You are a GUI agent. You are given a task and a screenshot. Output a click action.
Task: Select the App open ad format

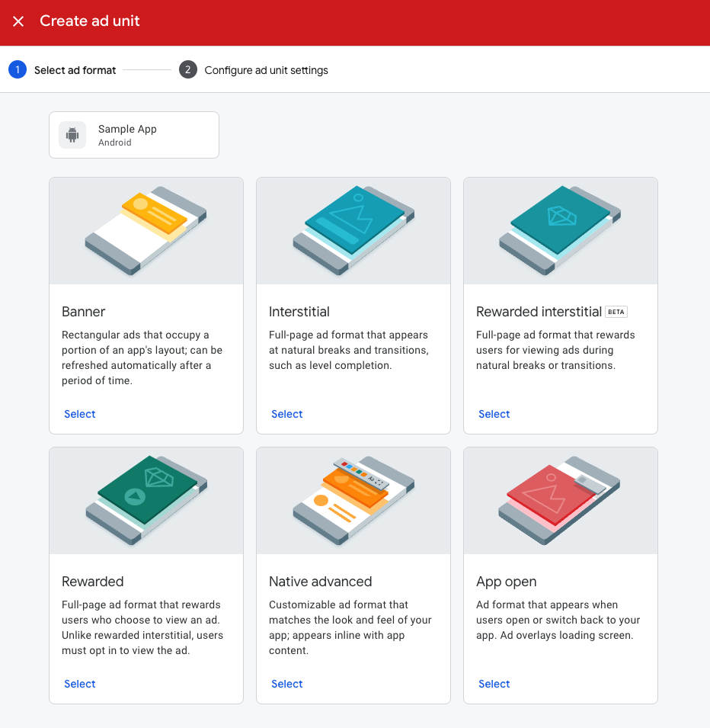tap(494, 683)
